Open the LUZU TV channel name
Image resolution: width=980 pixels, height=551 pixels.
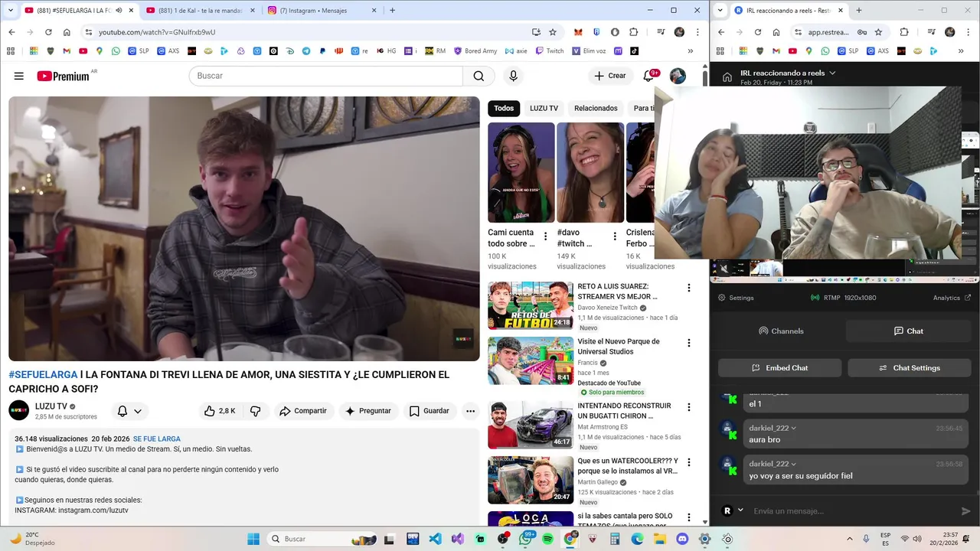[51, 406]
